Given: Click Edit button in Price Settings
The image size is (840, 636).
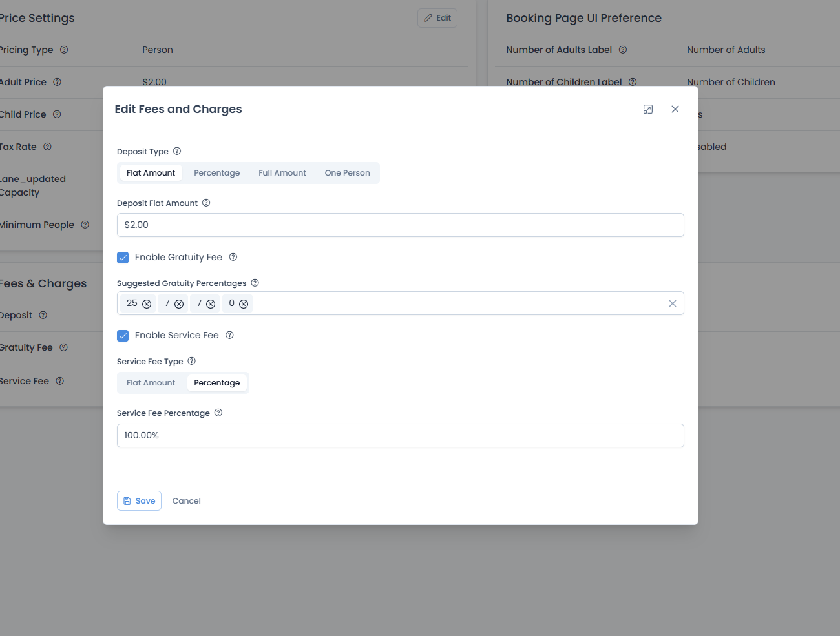Looking at the screenshot, I should tap(437, 18).
